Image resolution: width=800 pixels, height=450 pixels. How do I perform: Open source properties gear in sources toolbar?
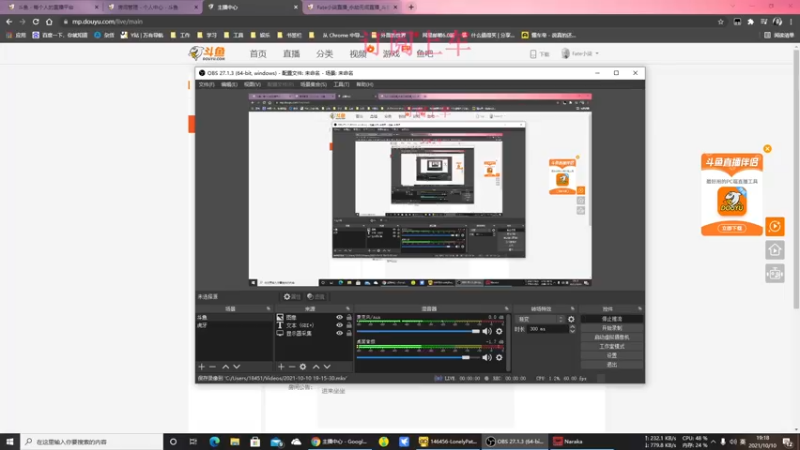(x=303, y=367)
